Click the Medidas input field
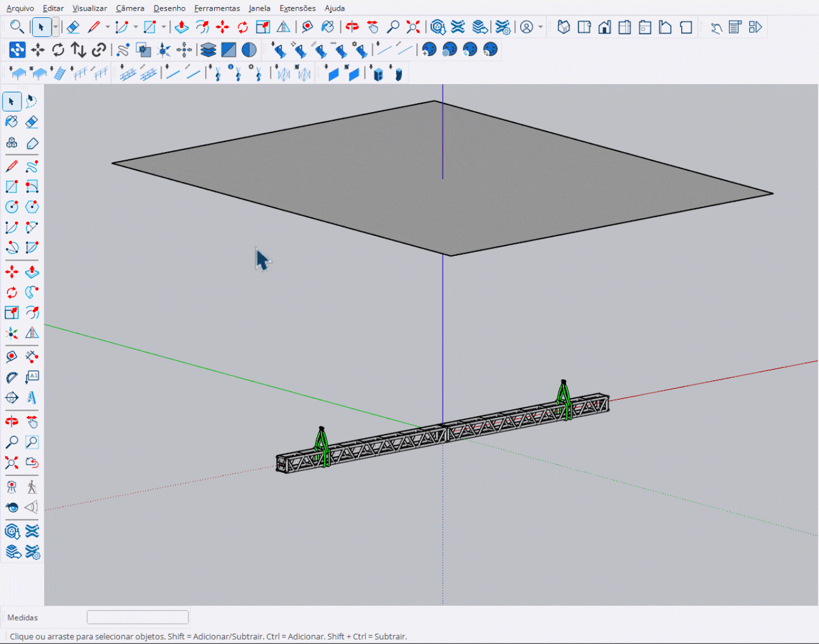 coord(138,617)
